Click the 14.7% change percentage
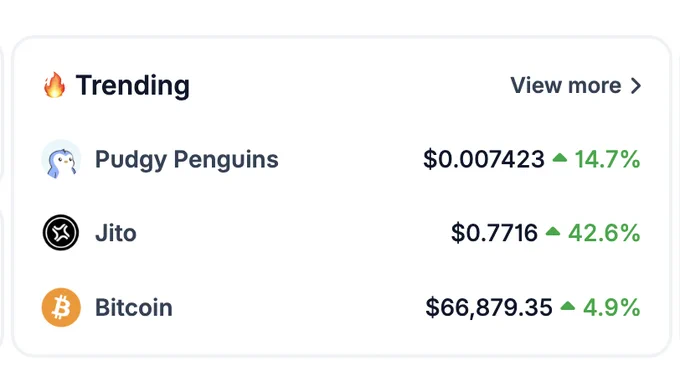680x387 pixels. (x=607, y=159)
